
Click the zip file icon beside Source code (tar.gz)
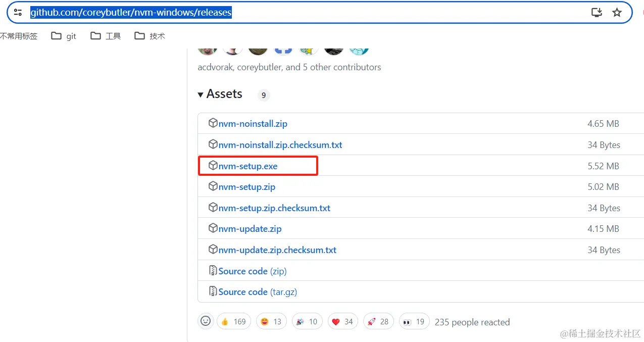(x=213, y=291)
